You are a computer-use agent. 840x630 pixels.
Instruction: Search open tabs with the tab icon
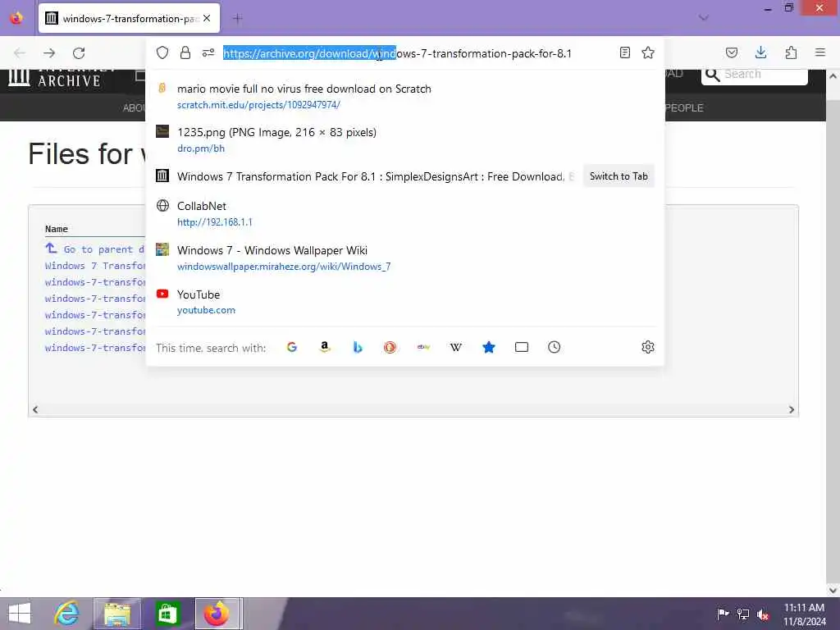[x=521, y=347]
